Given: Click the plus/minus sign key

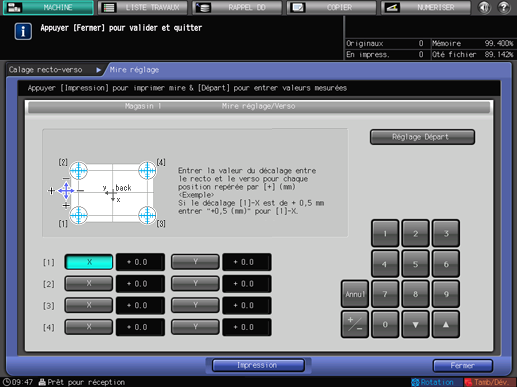Looking at the screenshot, I should point(355,324).
